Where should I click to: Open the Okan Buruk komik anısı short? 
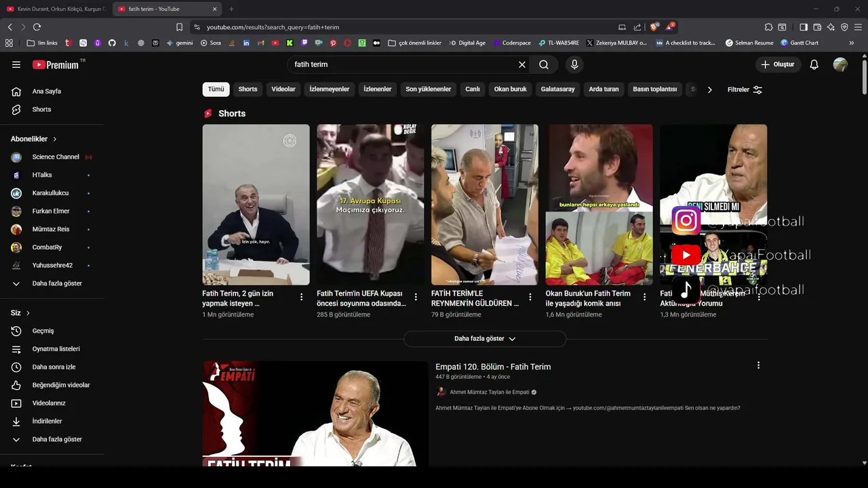599,205
